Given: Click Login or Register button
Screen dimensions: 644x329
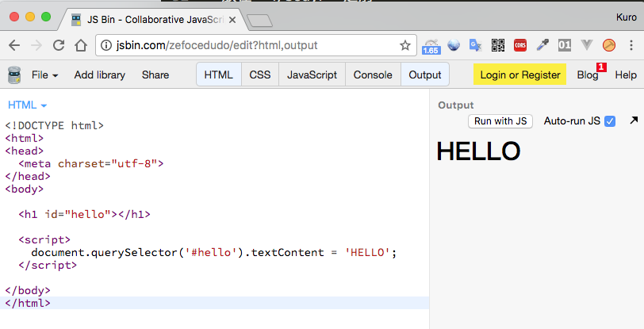Looking at the screenshot, I should (520, 75).
